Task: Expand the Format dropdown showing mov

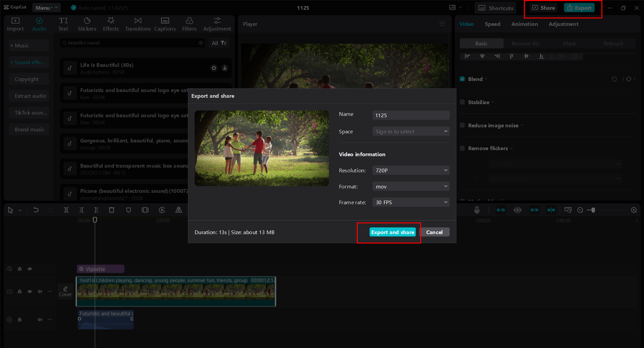Action: pos(411,186)
